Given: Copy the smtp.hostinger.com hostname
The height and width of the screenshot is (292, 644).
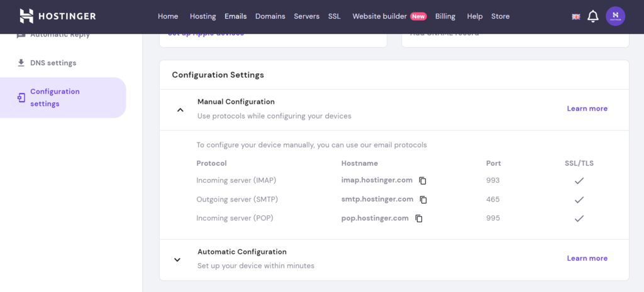Looking at the screenshot, I should tap(423, 200).
